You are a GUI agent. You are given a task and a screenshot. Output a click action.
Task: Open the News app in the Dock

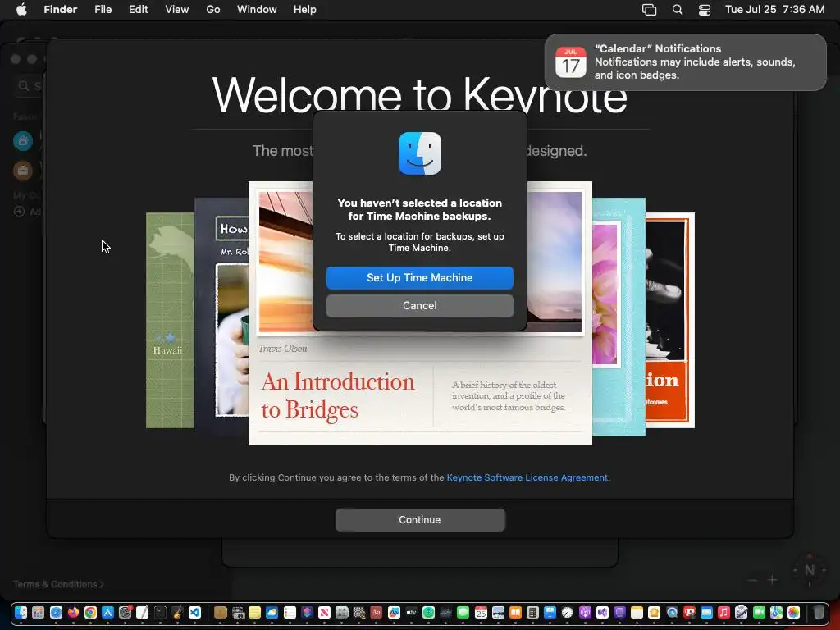coord(324,612)
